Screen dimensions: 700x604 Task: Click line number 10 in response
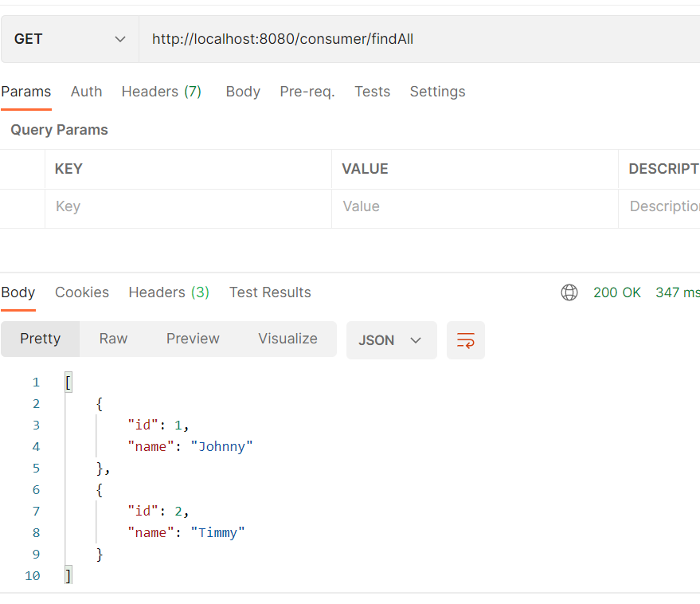coord(32,576)
